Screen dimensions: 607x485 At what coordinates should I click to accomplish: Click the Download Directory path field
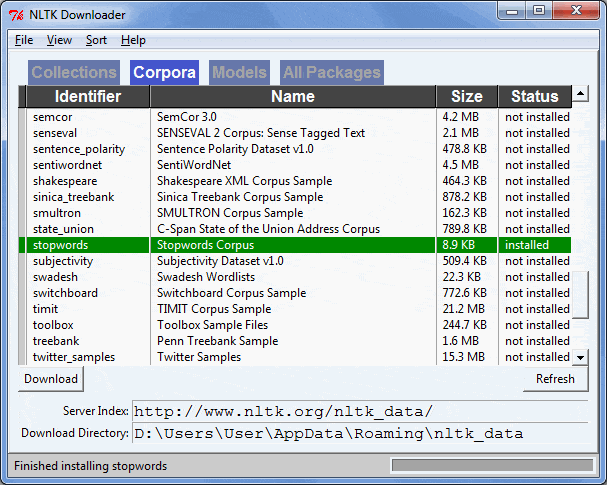360,433
